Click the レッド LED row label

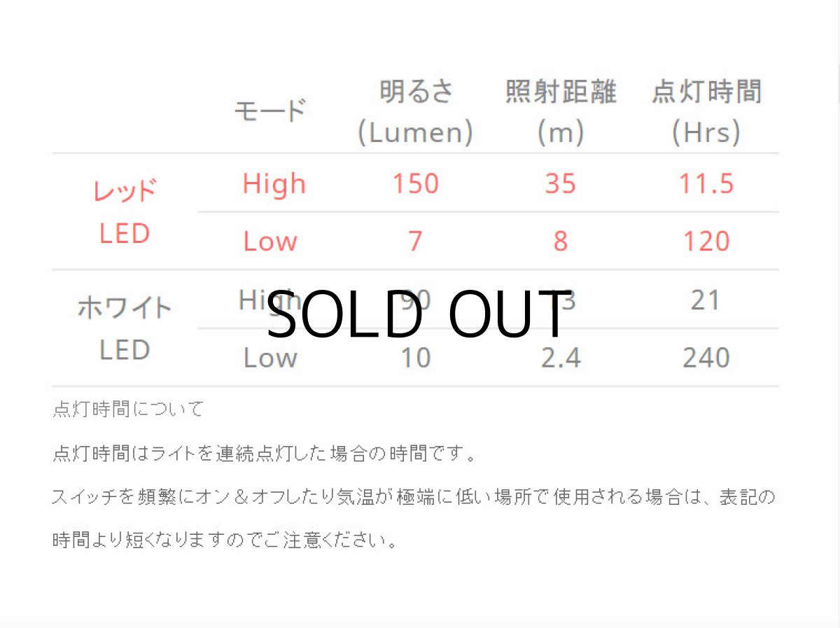coord(125,211)
